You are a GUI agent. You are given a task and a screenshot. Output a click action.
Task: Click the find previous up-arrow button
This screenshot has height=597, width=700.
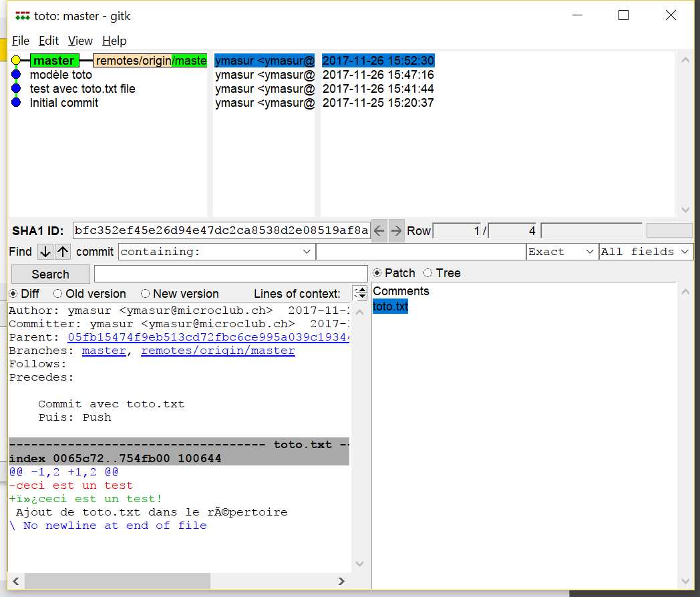point(63,252)
